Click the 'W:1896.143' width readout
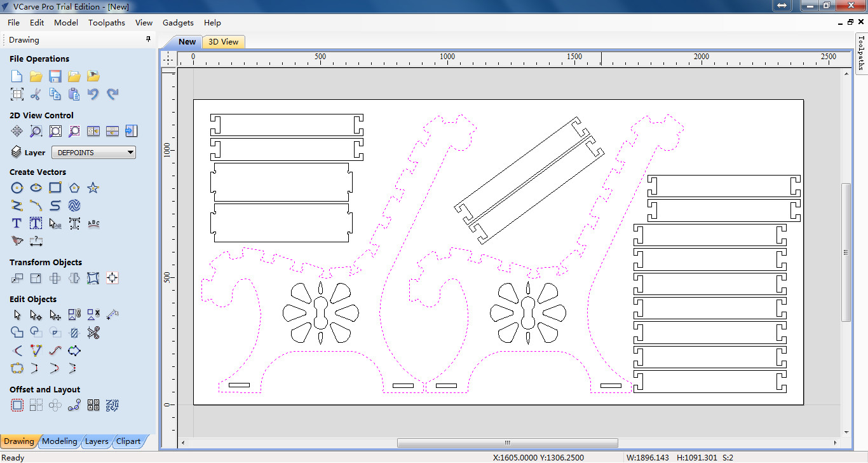The height and width of the screenshot is (463, 868). tap(648, 457)
